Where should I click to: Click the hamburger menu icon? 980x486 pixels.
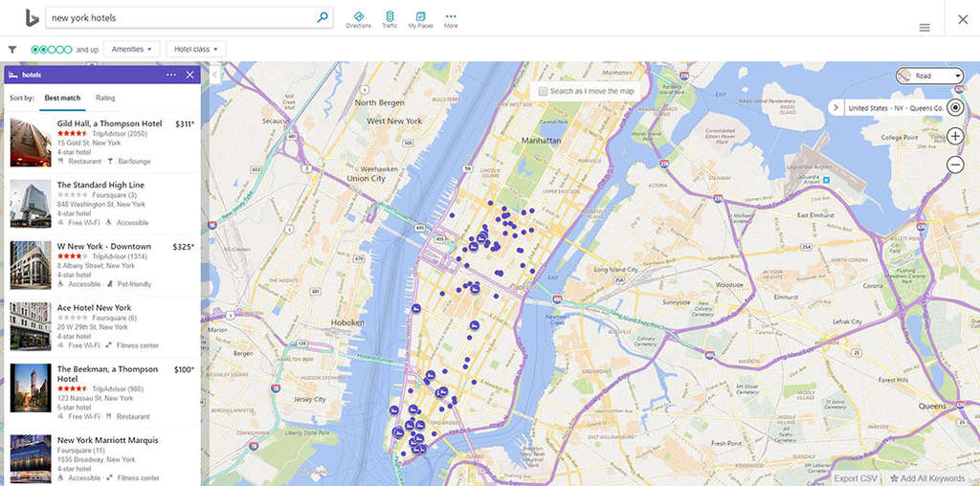click(924, 28)
